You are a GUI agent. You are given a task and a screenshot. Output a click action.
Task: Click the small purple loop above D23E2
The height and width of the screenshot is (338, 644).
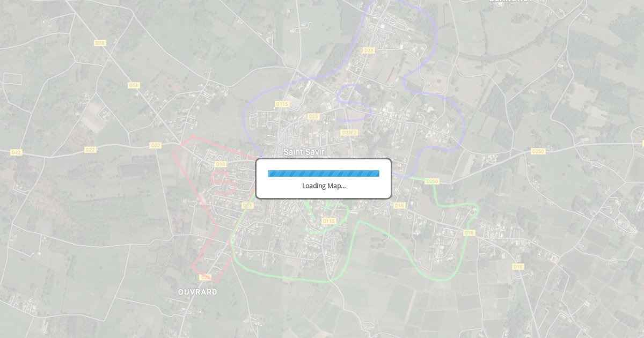click(353, 102)
